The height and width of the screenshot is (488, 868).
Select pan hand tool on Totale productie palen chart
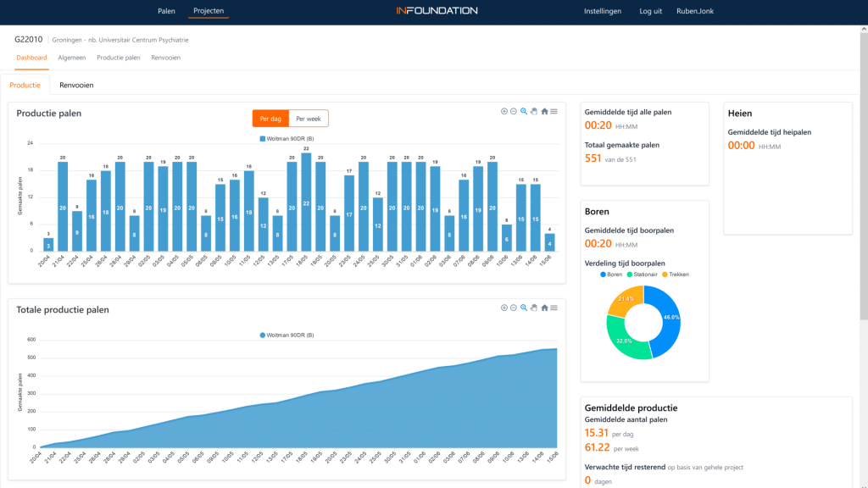pyautogui.click(x=534, y=308)
